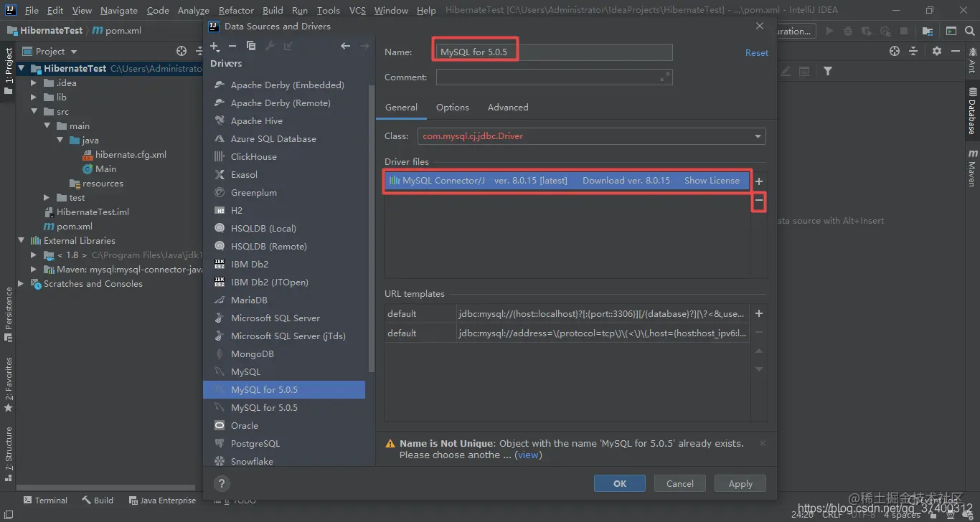
Task: Locate current file in Project panel
Action: pos(182,51)
